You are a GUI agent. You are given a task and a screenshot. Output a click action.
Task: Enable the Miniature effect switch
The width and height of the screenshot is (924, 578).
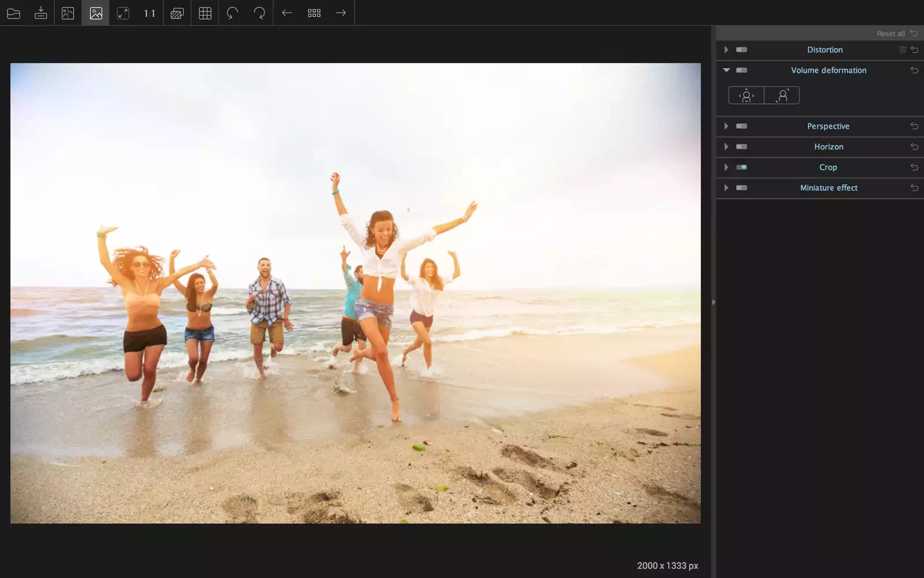[742, 188]
